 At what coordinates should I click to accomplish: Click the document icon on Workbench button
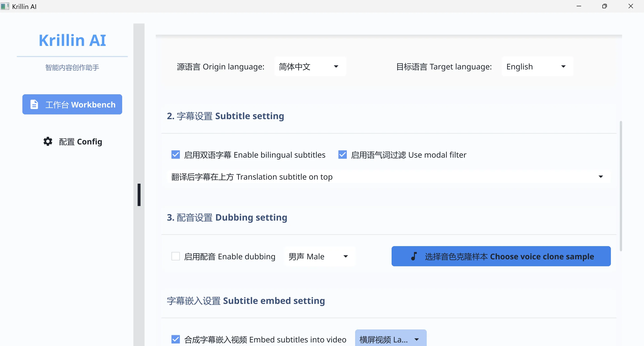coord(34,104)
